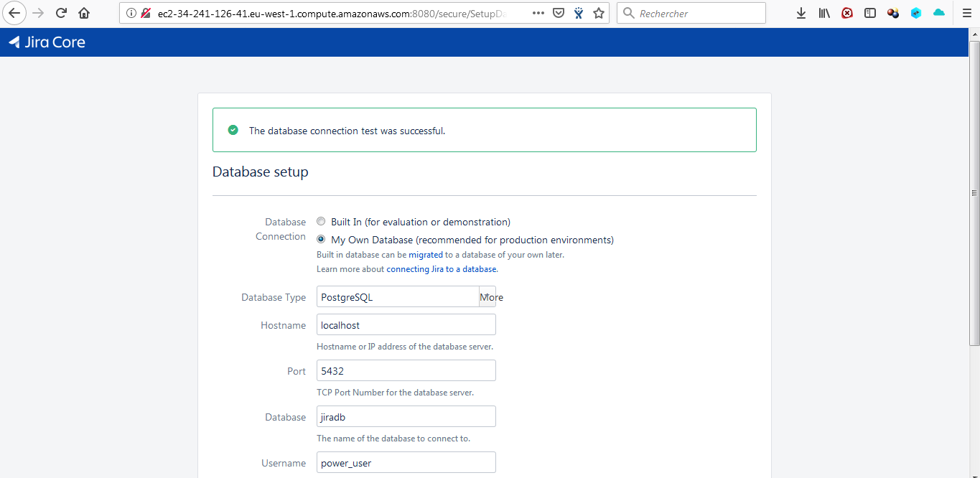Viewport: 980px width, 478px height.
Task: Select Built In database option
Action: click(x=321, y=222)
